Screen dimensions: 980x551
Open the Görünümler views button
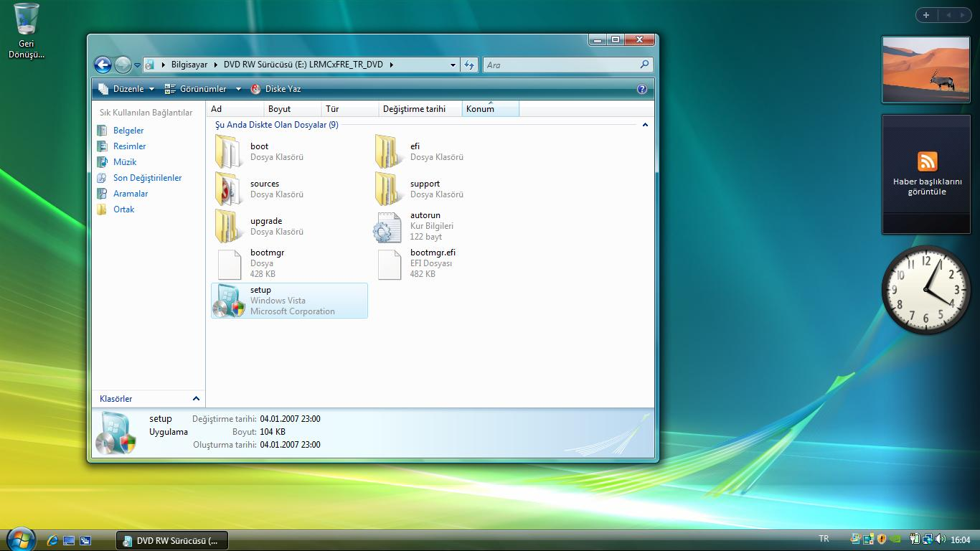(195, 89)
